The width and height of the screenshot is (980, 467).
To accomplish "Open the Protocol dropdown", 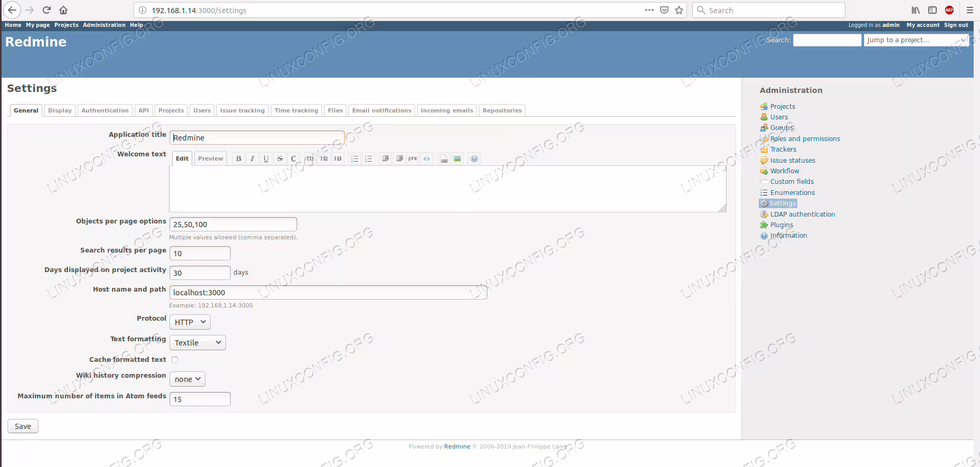I will click(x=190, y=322).
